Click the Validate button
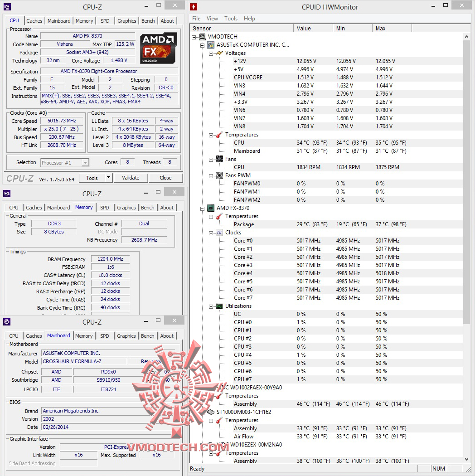 point(131,178)
